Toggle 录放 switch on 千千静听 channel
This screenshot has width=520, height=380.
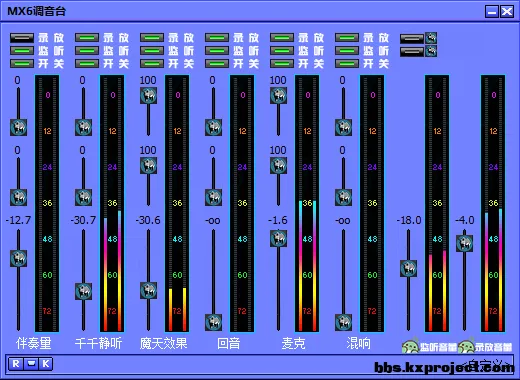[x=87, y=38]
